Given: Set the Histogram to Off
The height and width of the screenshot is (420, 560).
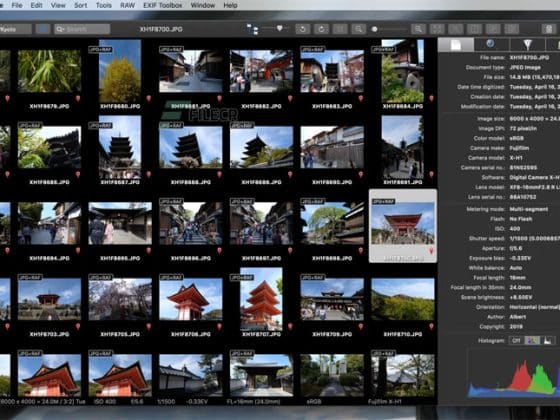Looking at the screenshot, I should point(516,340).
